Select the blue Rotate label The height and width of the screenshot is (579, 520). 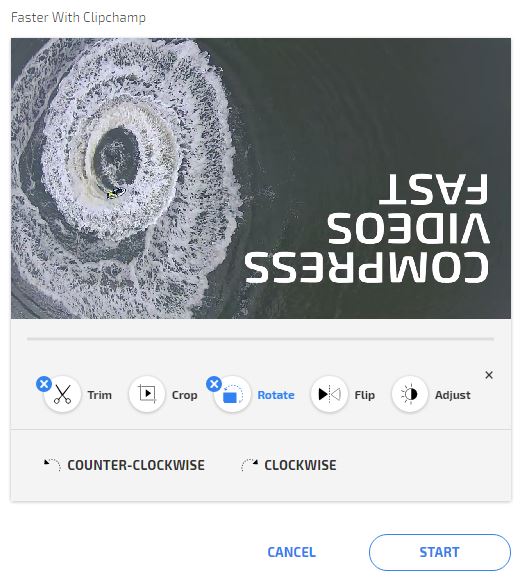276,395
